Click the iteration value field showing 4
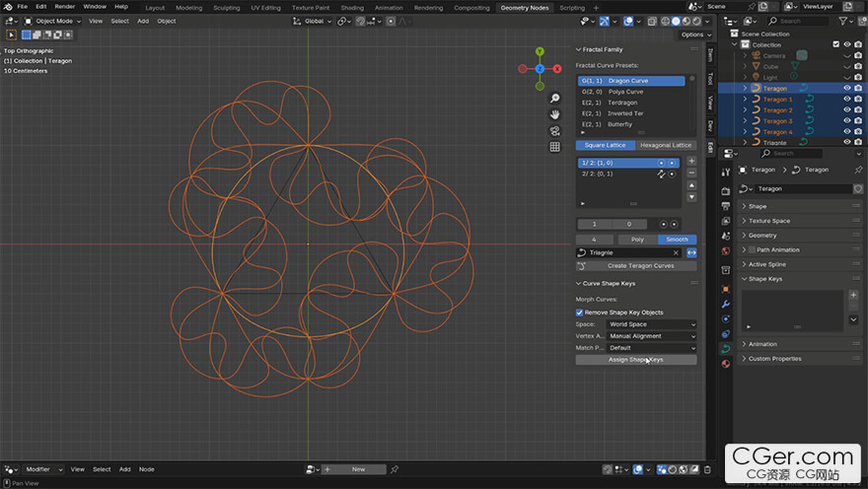This screenshot has width=868, height=489. point(594,240)
